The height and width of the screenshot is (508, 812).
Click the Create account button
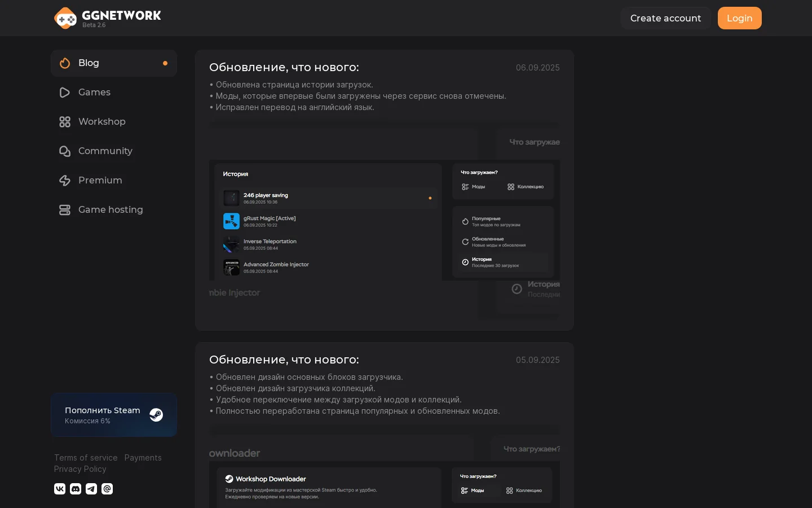(x=665, y=18)
